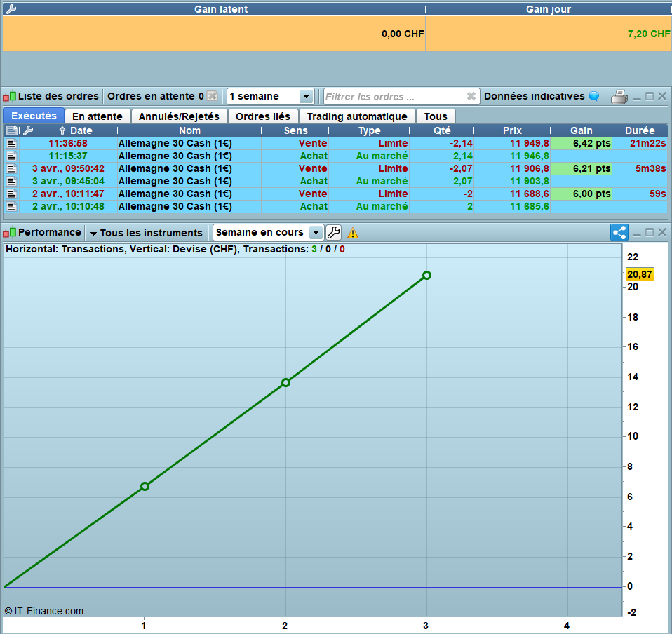Click the wrench icon in the Gain latent header
Screen dimensions: 672x634
[11, 9]
